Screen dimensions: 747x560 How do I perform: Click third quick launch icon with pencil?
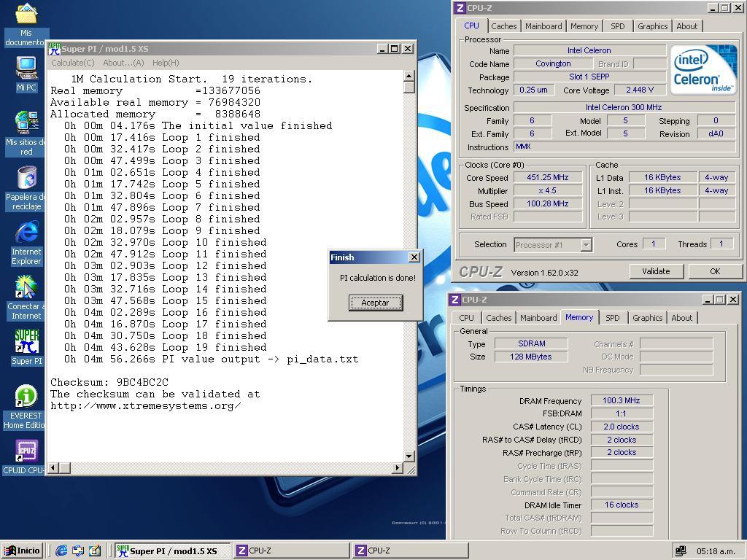click(x=95, y=551)
